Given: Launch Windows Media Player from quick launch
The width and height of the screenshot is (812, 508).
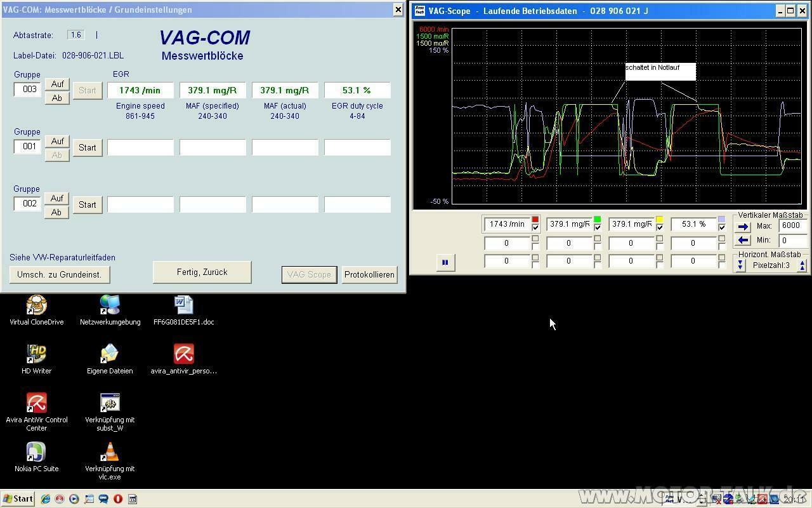Looking at the screenshot, I should click(x=74, y=499).
